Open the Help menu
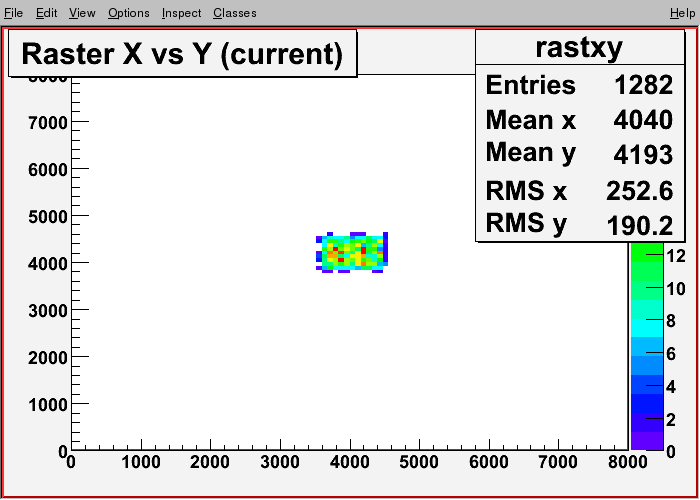700x500 pixels. click(682, 13)
